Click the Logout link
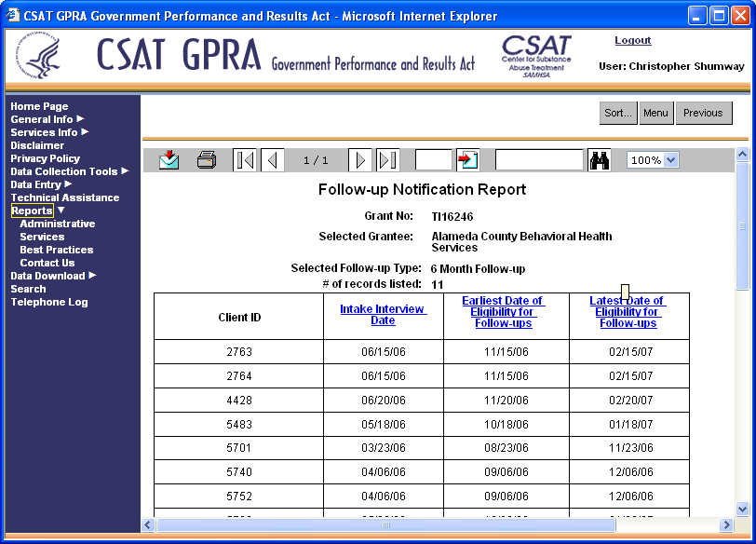 [x=633, y=41]
